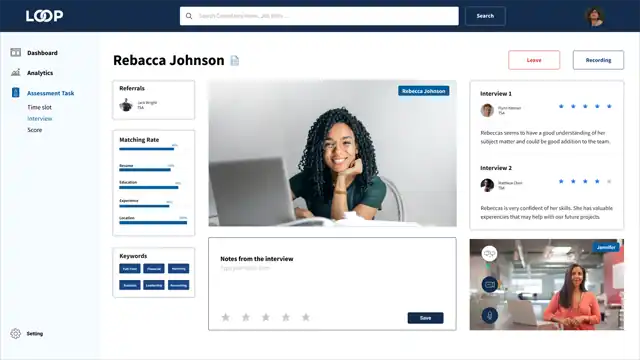Image resolution: width=640 pixels, height=360 pixels.
Task: Click the Assessment Task clipboard icon
Action: 16,93
